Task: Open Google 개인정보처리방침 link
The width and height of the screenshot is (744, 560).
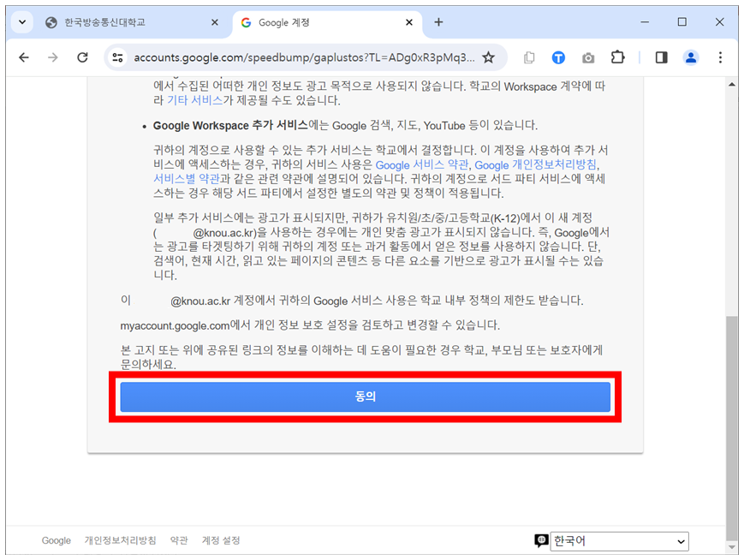Action: 535,164
